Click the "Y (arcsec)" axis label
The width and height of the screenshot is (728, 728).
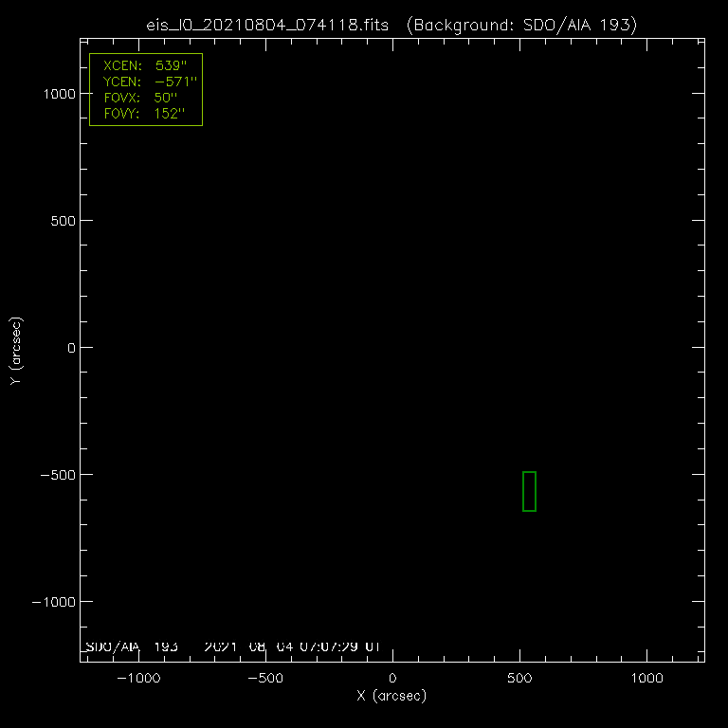coord(14,351)
